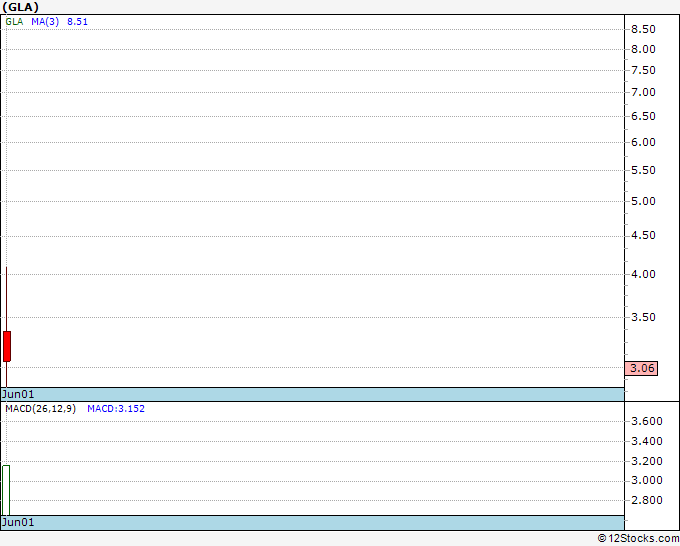680x546 pixels.
Task: Click the 3.06 current price tag
Action: [641, 368]
